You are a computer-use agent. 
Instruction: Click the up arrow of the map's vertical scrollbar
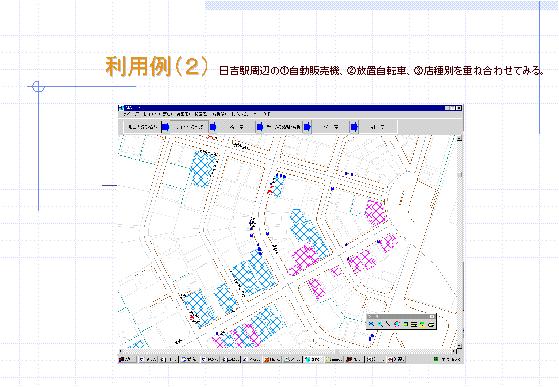pyautogui.click(x=460, y=138)
